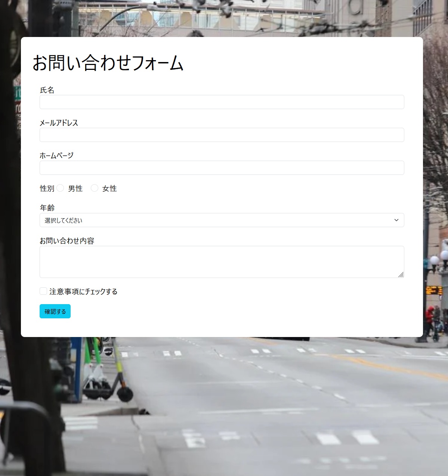This screenshot has width=448, height=476.
Task: Select the 男性 radio button
Action: (x=60, y=188)
